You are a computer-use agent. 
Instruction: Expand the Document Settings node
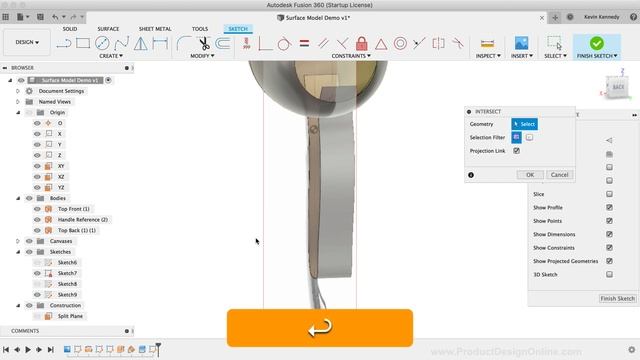[18, 91]
